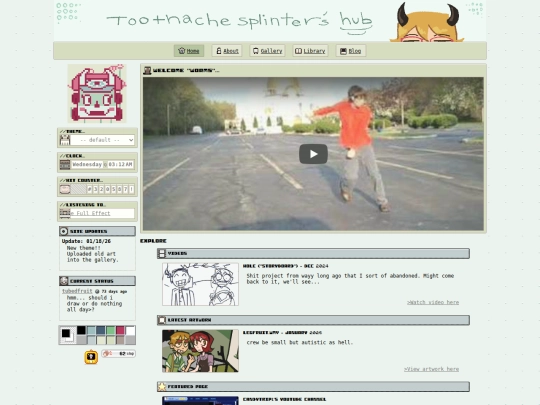Follow the View artwork here link
The width and height of the screenshot is (540, 405).
tap(432, 369)
